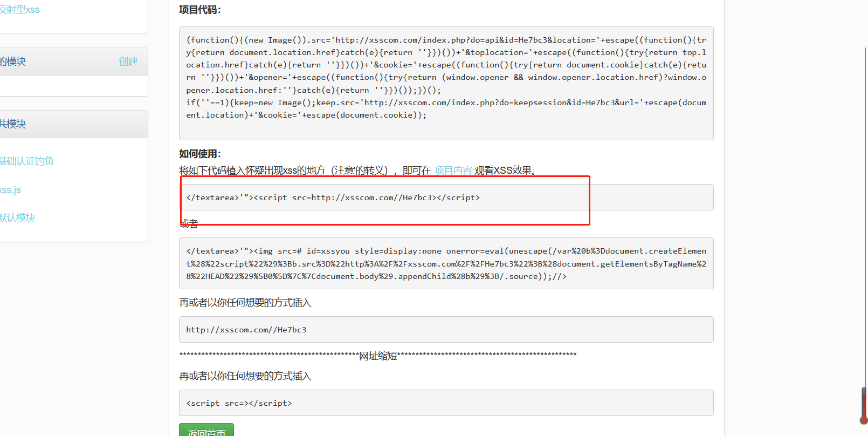Viewport: 868px width, 436px height.
Task: Click the 项目代码 JavaScript code block
Action: coord(446,84)
